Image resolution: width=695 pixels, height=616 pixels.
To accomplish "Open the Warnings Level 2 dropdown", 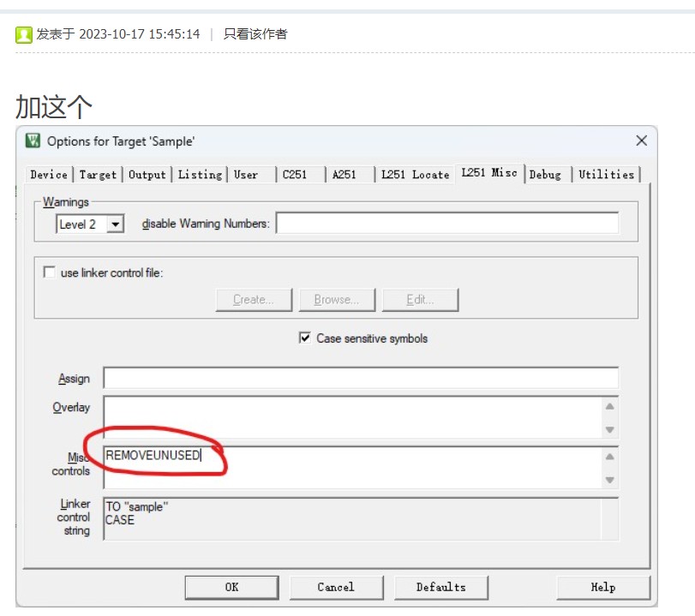I will pyautogui.click(x=115, y=224).
